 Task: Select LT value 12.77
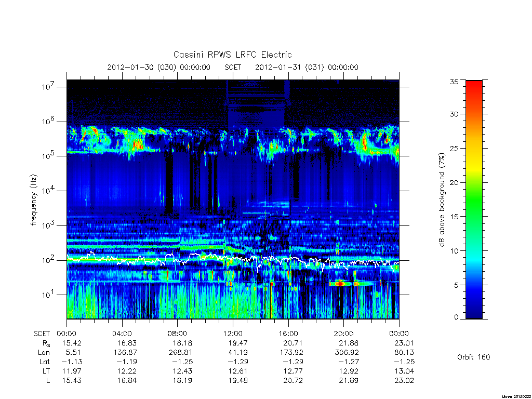[293, 371]
